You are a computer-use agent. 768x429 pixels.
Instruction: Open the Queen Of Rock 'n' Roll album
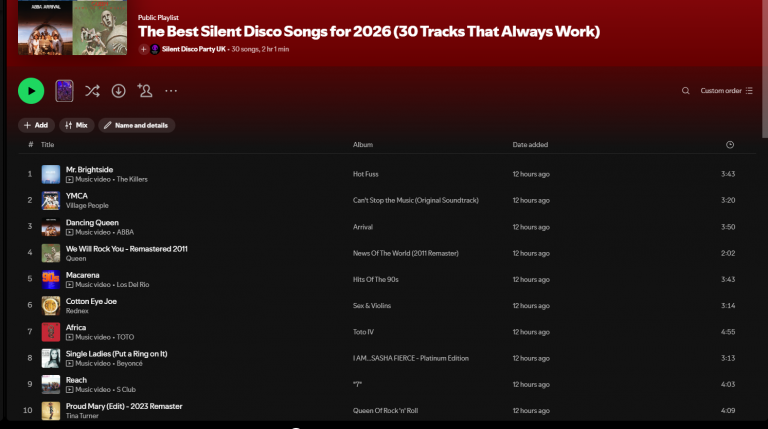[x=385, y=410]
